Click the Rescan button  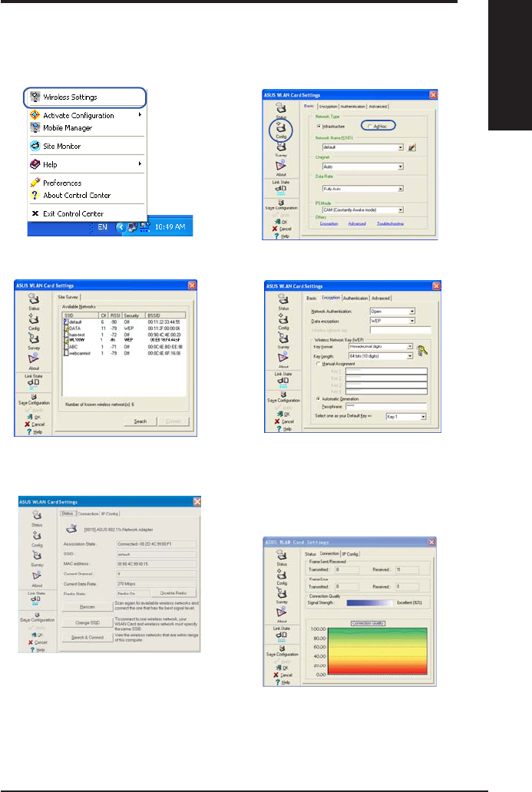click(x=88, y=607)
